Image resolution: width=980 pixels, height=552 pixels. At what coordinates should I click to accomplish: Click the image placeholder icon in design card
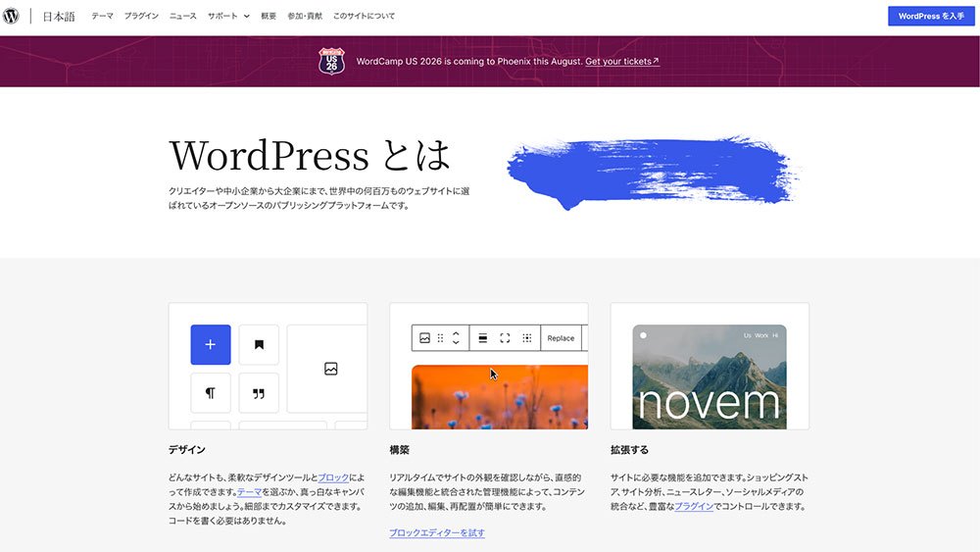[x=330, y=369]
